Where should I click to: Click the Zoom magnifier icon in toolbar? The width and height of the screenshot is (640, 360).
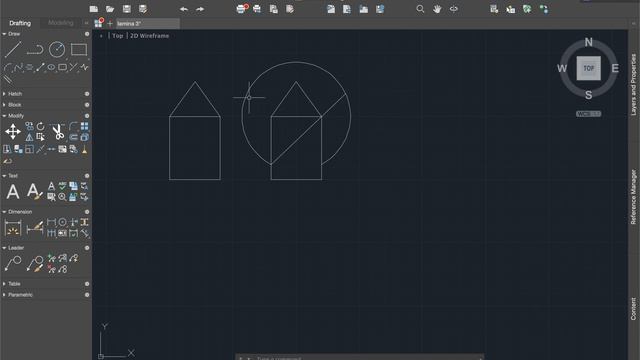pyautogui.click(x=420, y=9)
